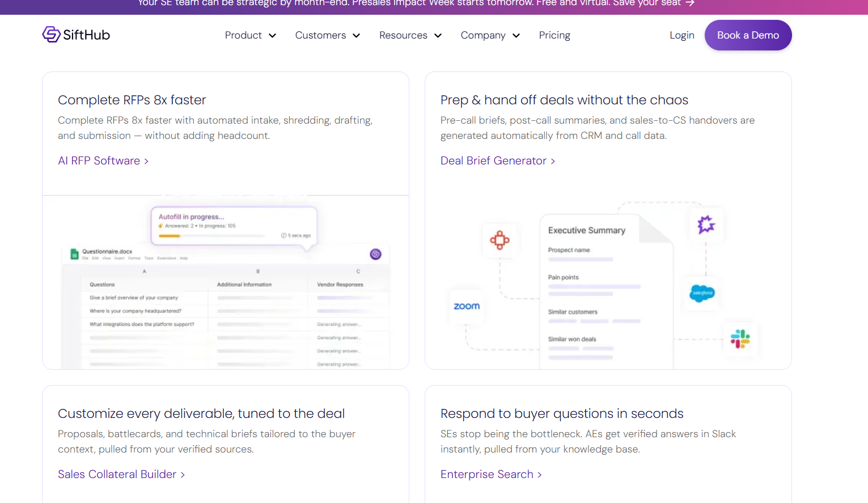Click the 'Pain points' label in summary
This screenshot has width=868, height=503.
tap(563, 277)
